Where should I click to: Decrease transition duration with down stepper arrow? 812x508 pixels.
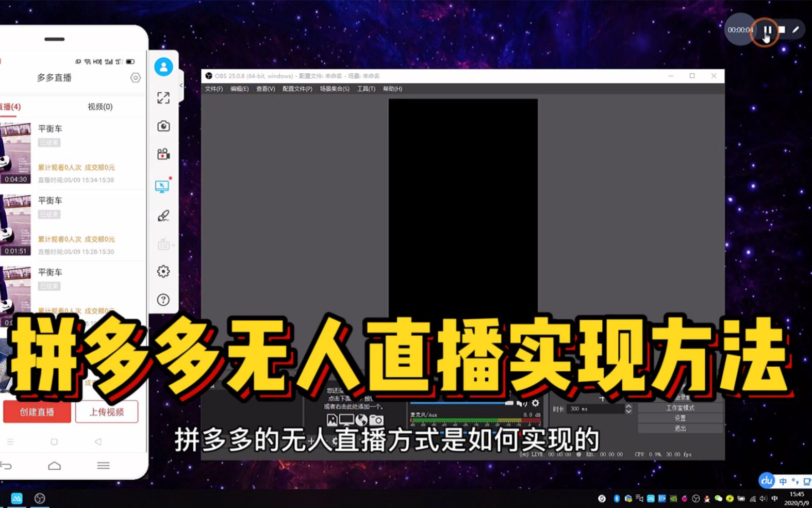tap(628, 411)
